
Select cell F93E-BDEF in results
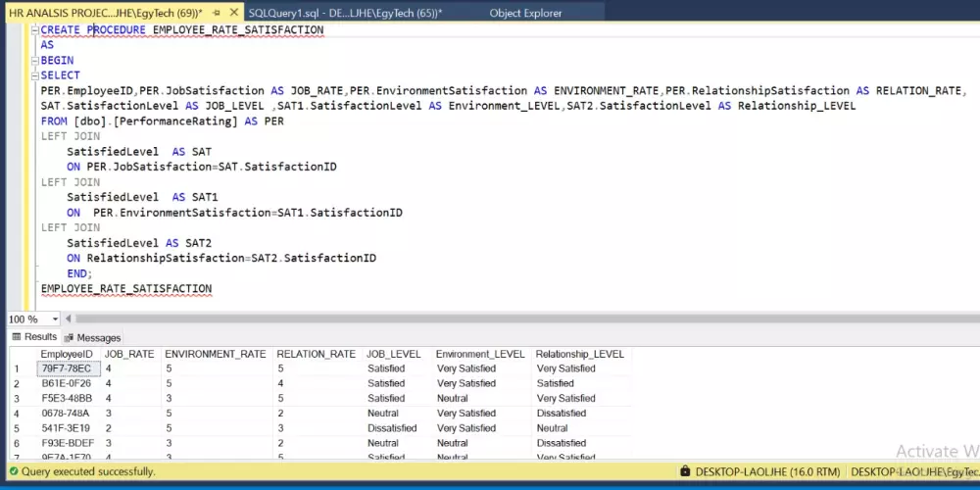tap(69, 444)
